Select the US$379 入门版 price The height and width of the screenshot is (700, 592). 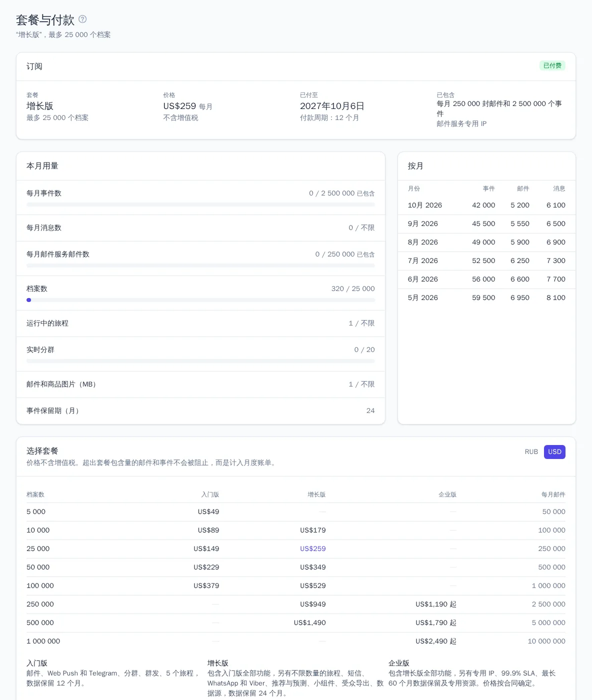point(206,585)
